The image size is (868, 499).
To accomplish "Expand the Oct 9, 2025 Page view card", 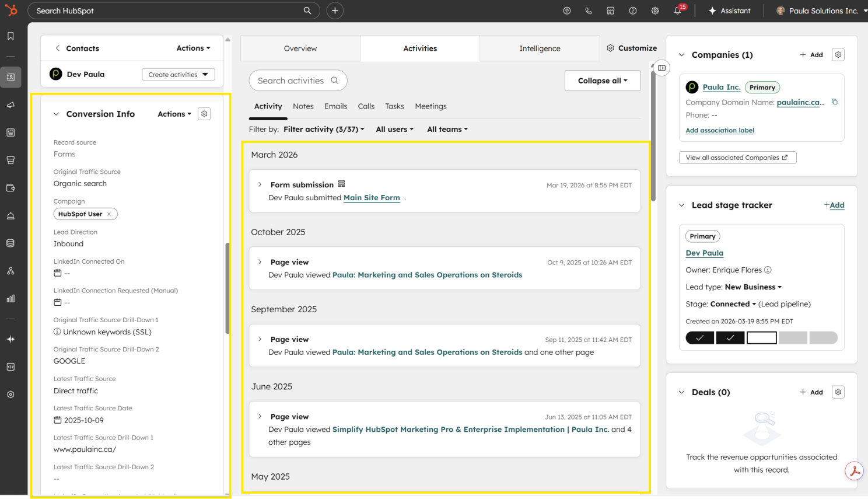I will 260,262.
